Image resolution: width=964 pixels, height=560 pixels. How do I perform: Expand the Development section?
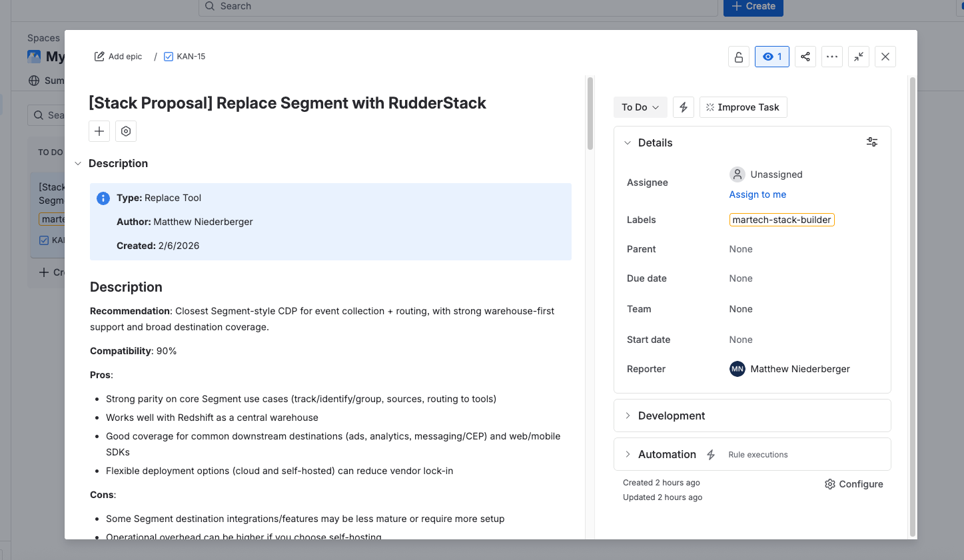point(628,416)
